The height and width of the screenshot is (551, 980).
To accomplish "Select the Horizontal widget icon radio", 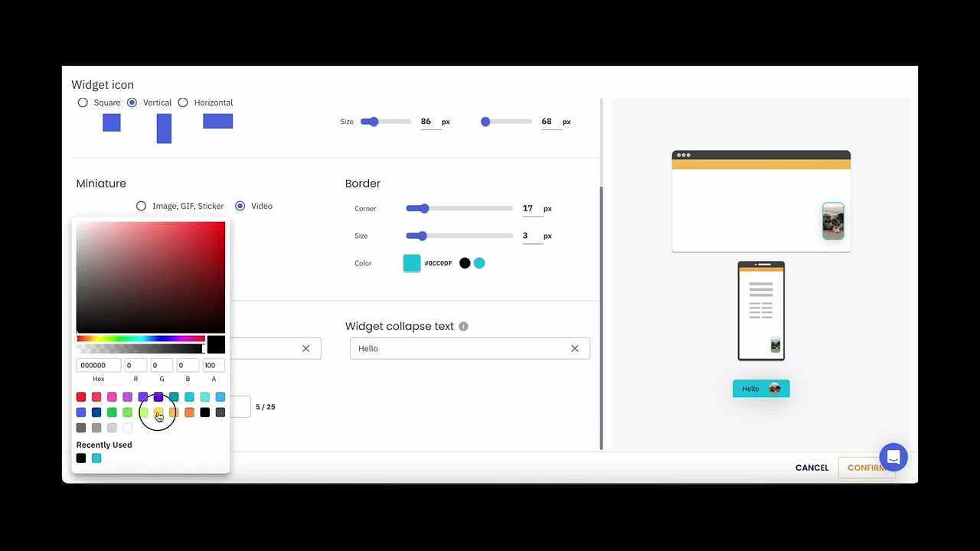I will [183, 103].
